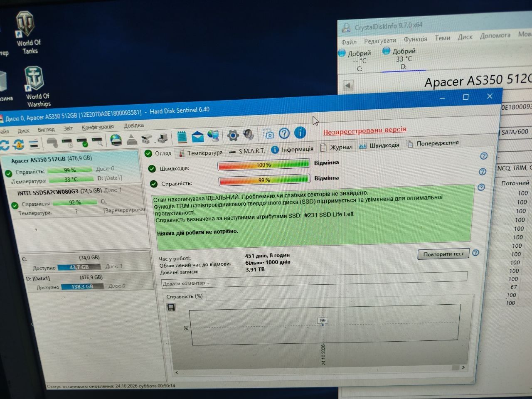Image resolution: width=532 pixels, height=399 pixels.
Task: Open the Функція menu in CrystalDiskInfo
Action: [x=415, y=39]
